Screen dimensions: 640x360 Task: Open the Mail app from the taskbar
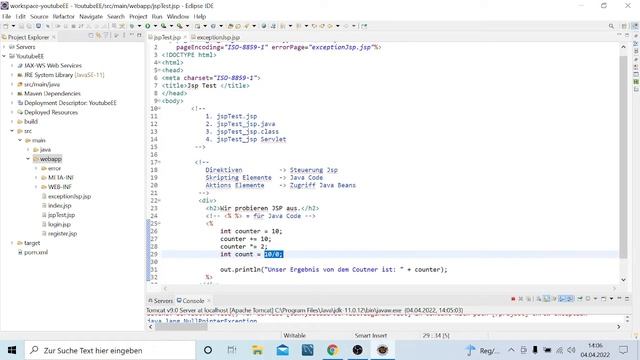click(282, 350)
